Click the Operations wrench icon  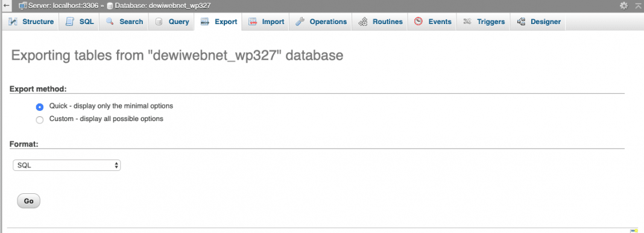tap(300, 22)
